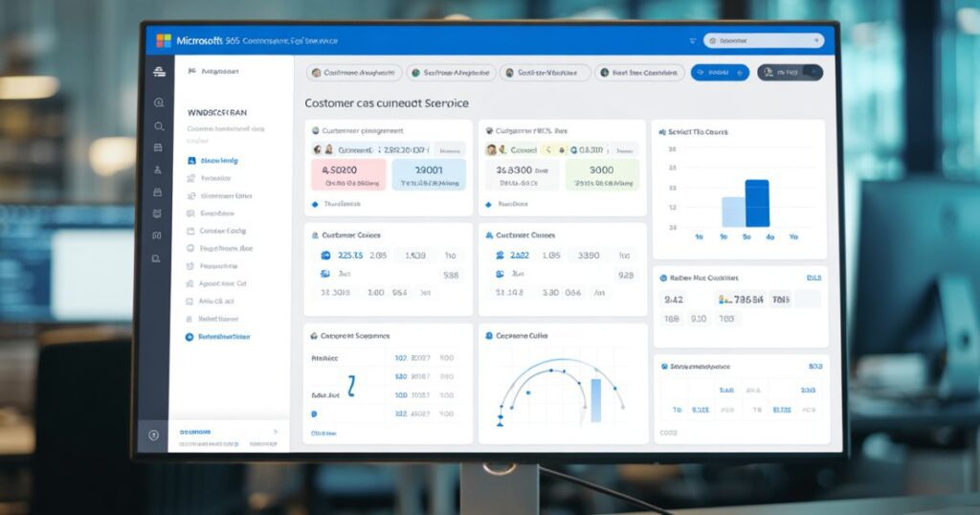Open the highlighted last item in the left navigation
Image resolution: width=980 pixels, height=515 pixels.
[x=218, y=337]
